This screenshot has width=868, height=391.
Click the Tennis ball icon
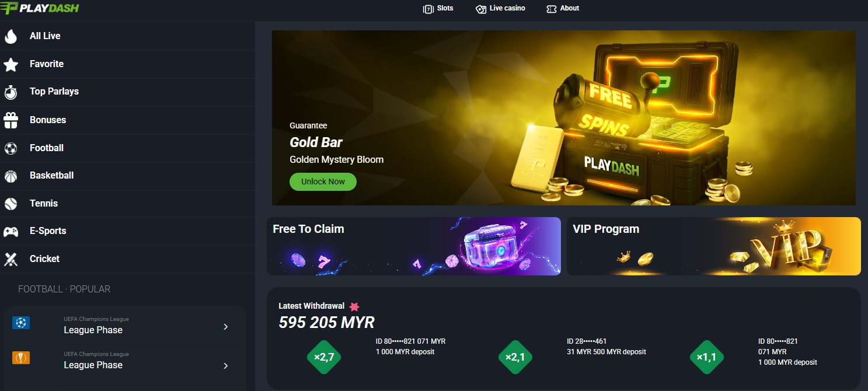(11, 204)
